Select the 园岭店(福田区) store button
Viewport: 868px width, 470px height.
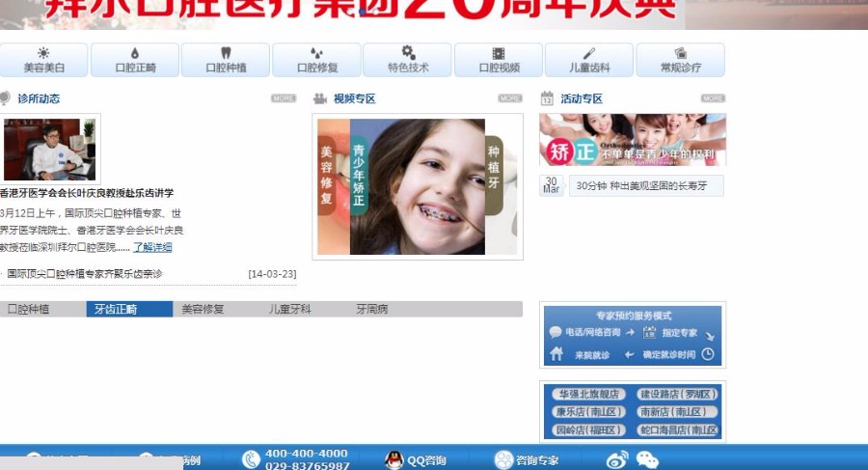point(588,429)
